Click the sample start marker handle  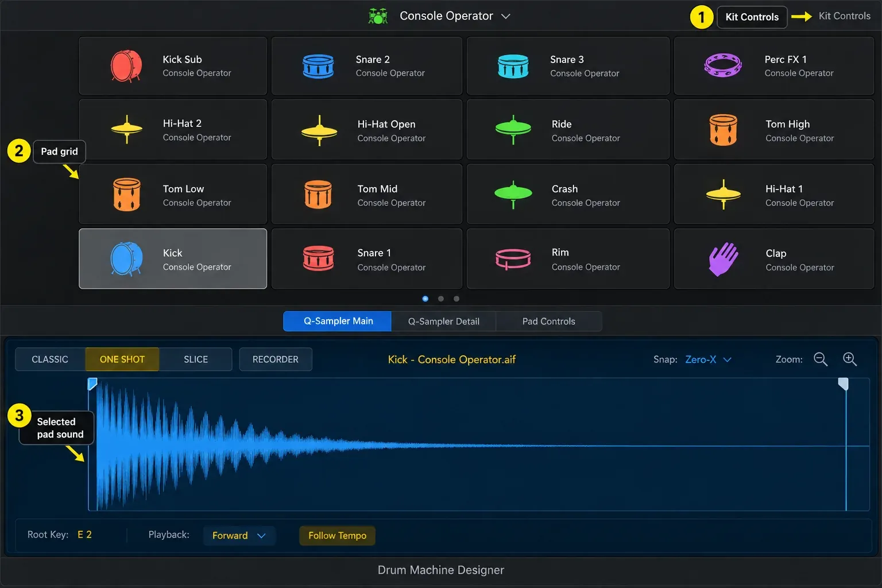coord(92,384)
